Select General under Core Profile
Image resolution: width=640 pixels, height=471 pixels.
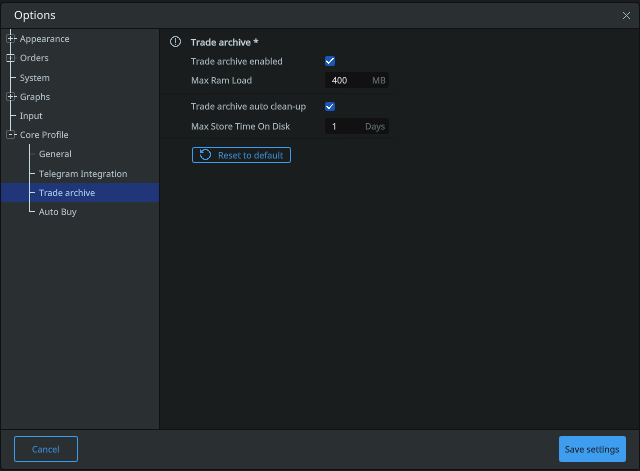pos(55,154)
